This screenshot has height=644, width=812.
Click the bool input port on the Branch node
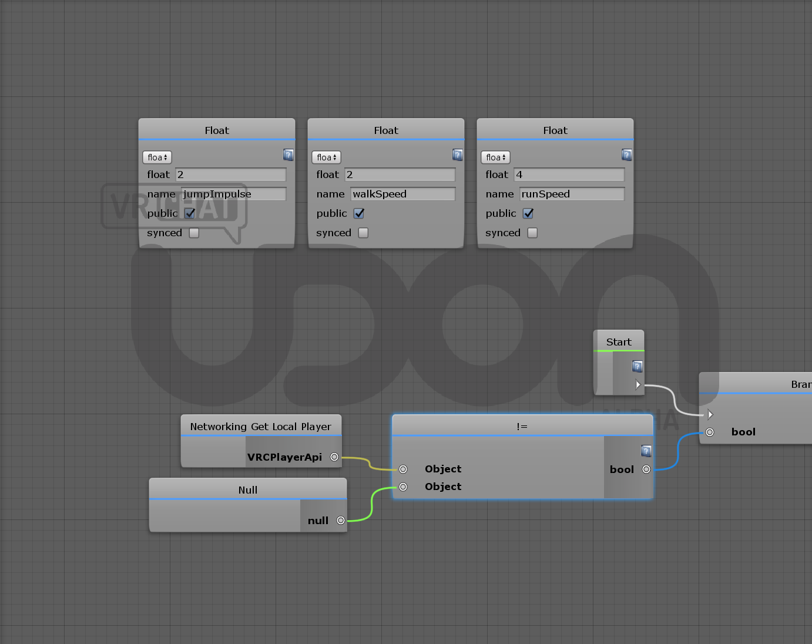coord(709,432)
